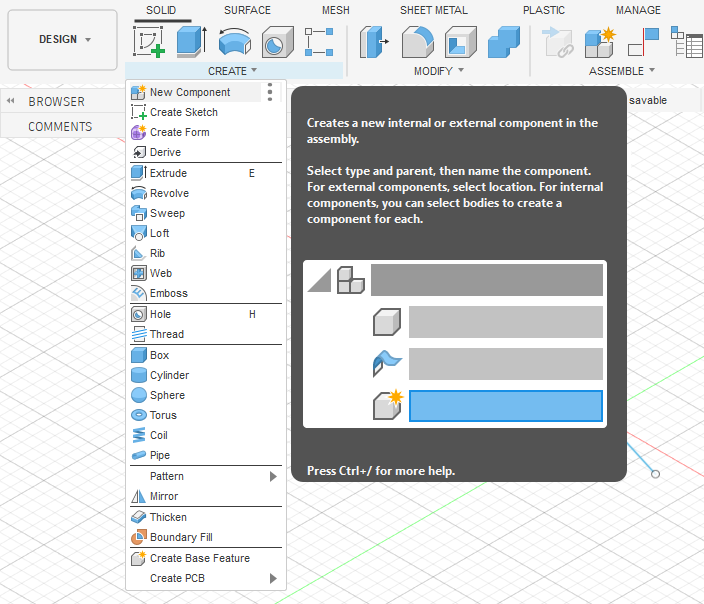Collapse the BROWSER panel with double arrows

click(x=10, y=101)
